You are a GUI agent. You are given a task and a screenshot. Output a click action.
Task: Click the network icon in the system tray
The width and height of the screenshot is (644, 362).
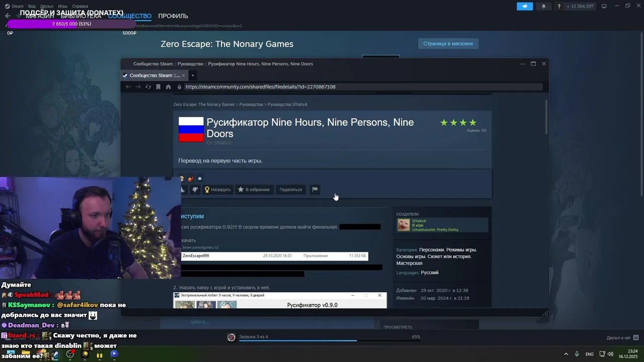pos(602,354)
